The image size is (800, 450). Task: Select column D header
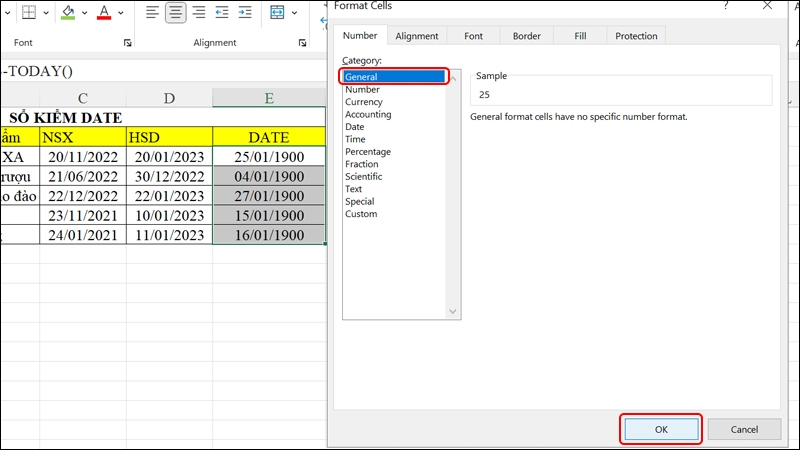tap(169, 97)
